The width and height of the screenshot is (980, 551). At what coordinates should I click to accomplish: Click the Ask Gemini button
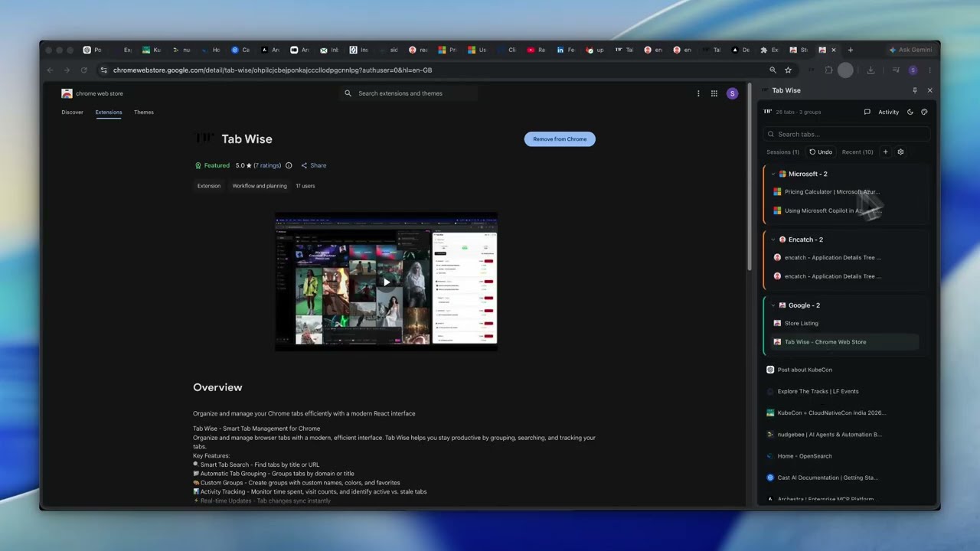910,50
